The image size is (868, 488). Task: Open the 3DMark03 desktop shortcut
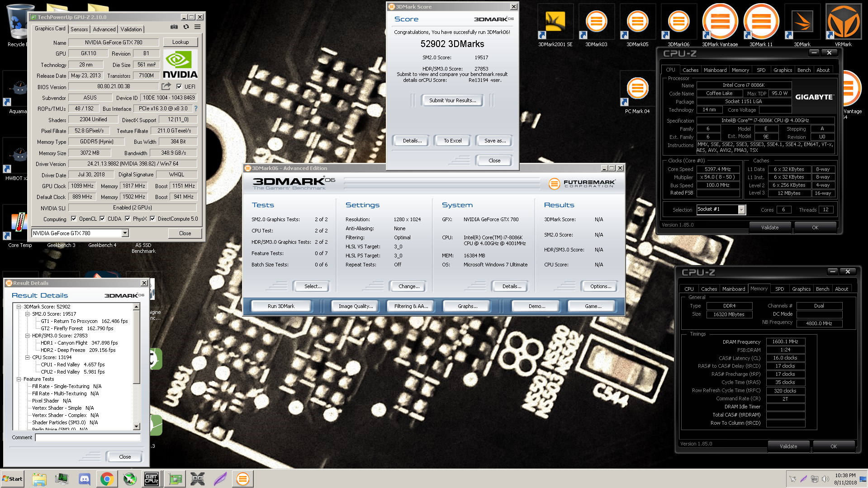coord(596,25)
